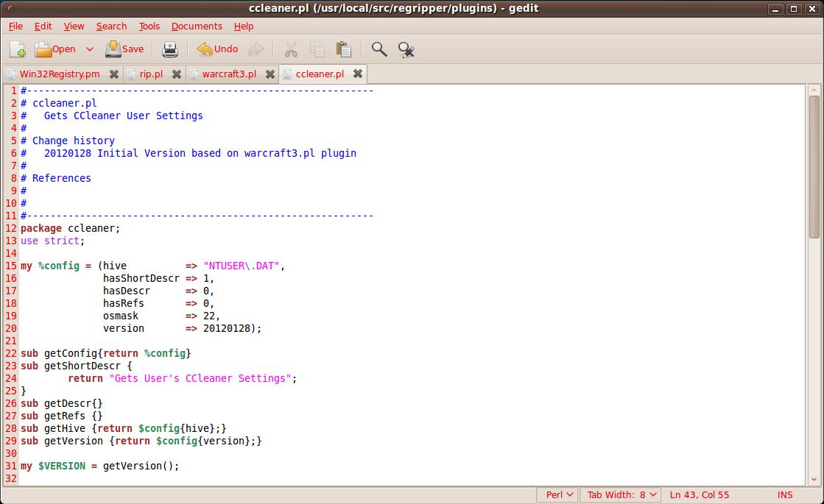Click the scrollbar up arrow

814,90
